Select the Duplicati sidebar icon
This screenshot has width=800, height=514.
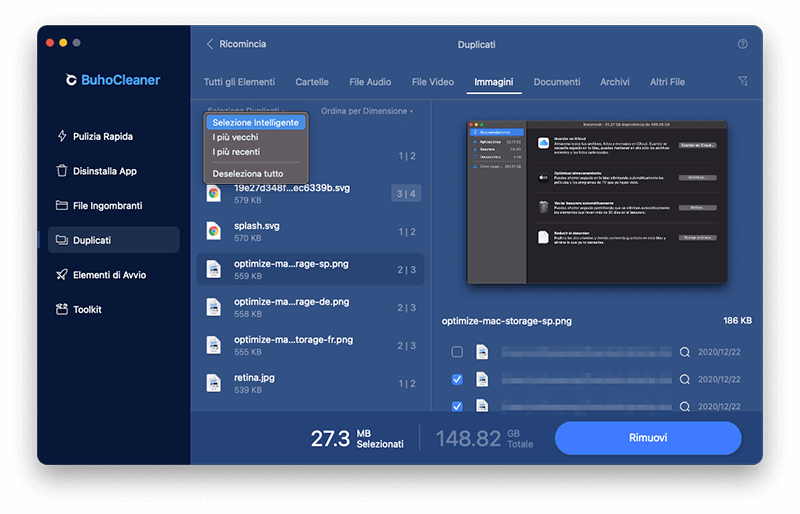pyautogui.click(x=62, y=240)
